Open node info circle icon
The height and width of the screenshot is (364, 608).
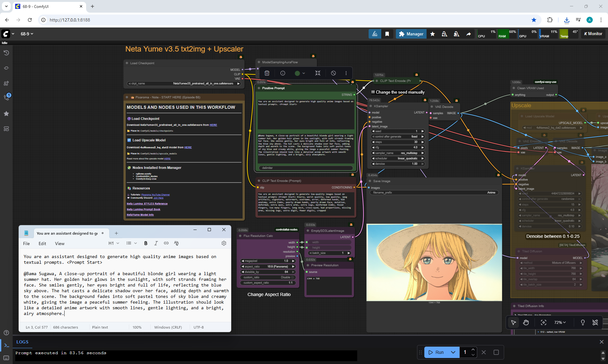click(x=283, y=73)
